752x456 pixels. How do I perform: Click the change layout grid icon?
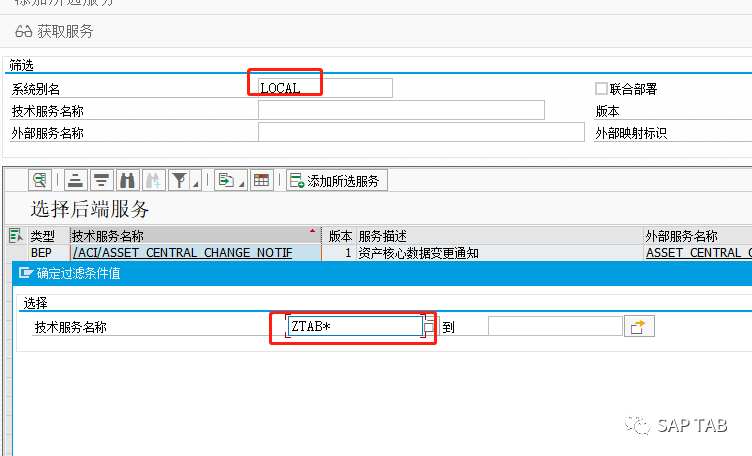pos(261,181)
